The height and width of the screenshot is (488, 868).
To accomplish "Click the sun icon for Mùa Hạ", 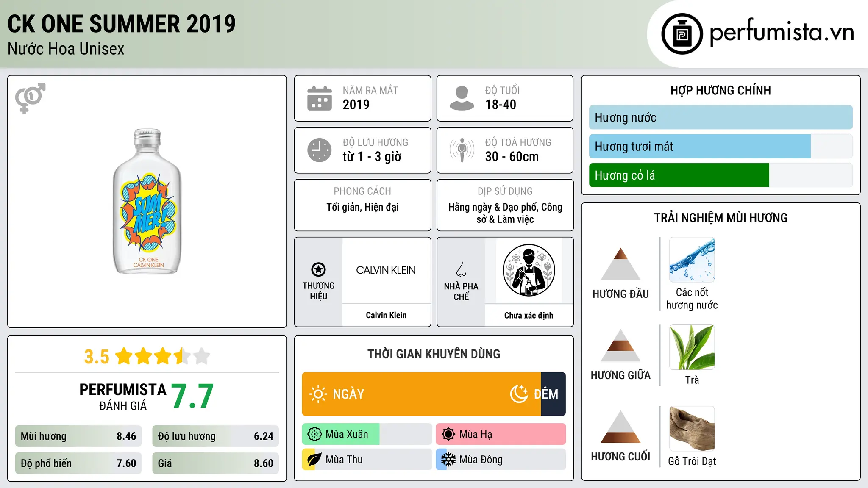I will tap(448, 434).
